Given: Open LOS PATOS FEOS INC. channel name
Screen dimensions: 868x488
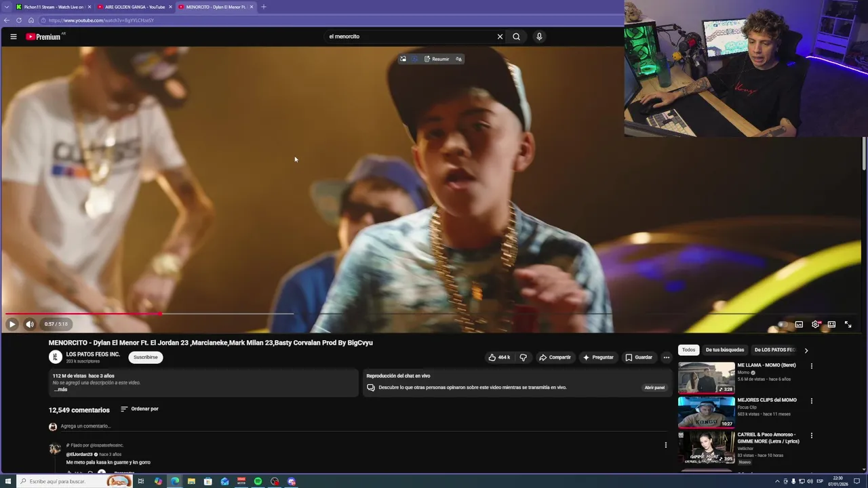Looking at the screenshot, I should [x=93, y=354].
